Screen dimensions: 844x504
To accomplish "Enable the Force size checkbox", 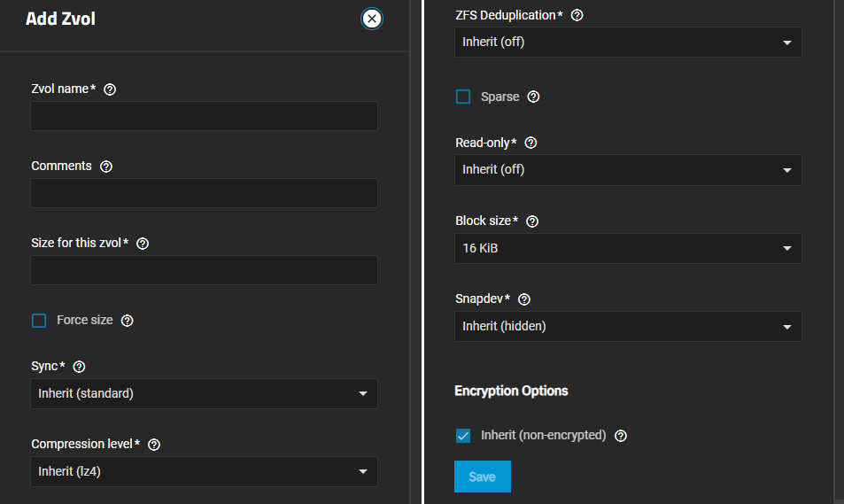I will [39, 321].
